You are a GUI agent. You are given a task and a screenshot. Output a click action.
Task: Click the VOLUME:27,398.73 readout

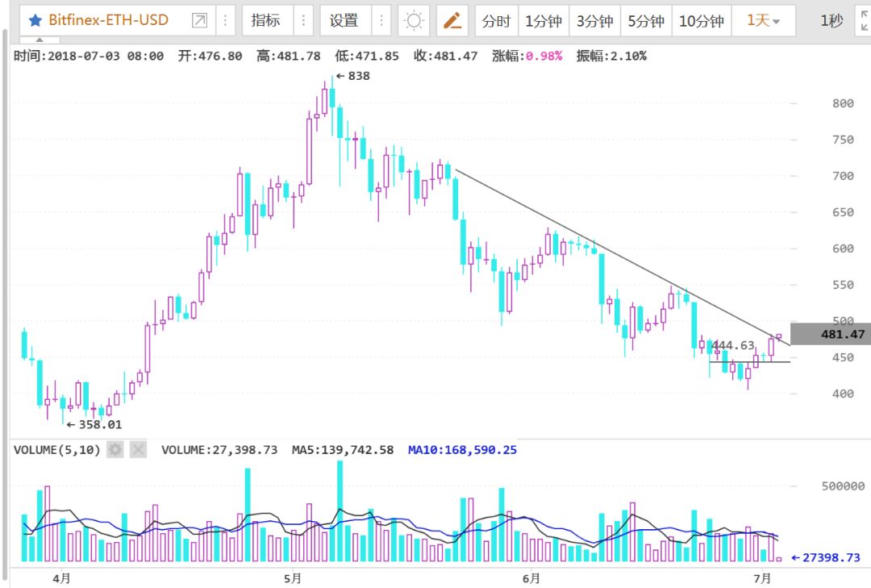(x=219, y=449)
